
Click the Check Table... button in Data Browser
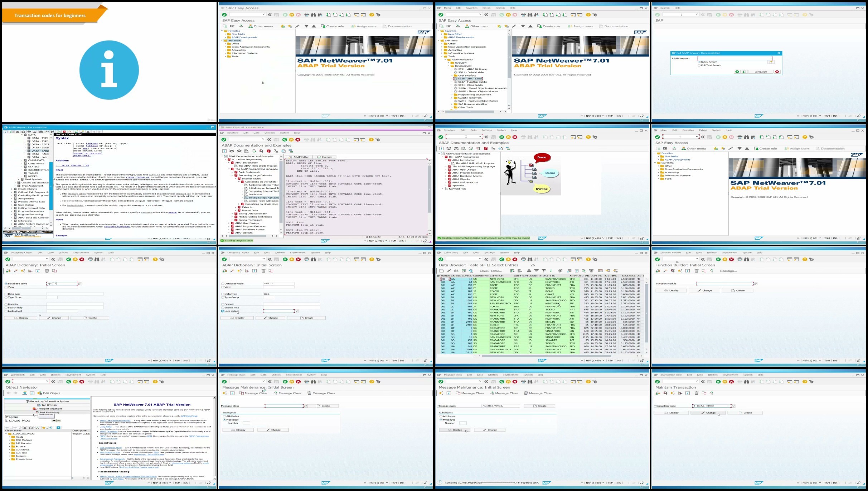tap(490, 271)
